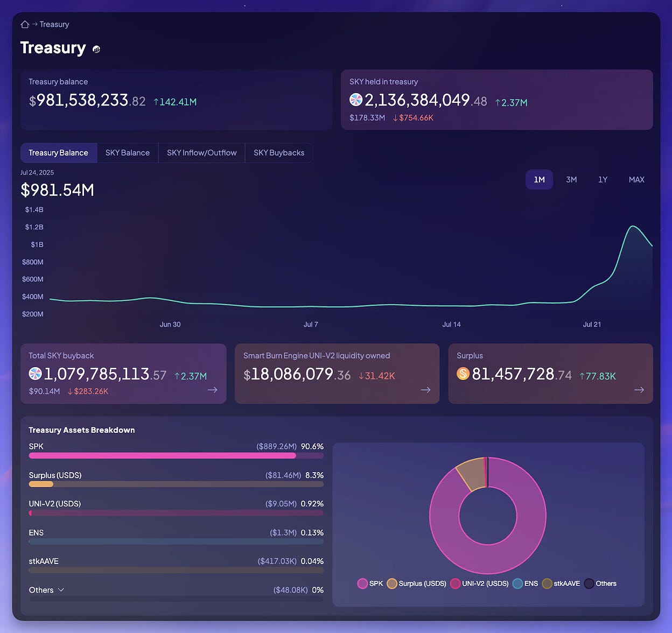Click the $90.14M buyback dollar value
The height and width of the screenshot is (633, 672).
(44, 391)
